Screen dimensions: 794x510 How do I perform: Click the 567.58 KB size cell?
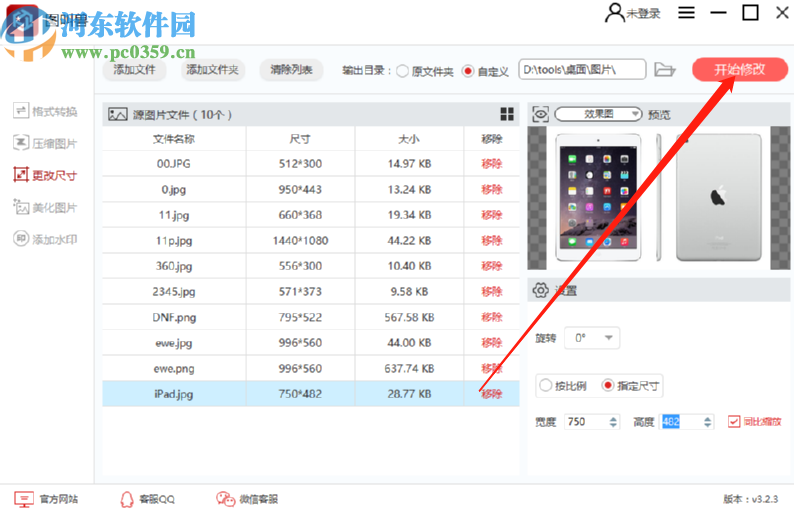point(409,317)
